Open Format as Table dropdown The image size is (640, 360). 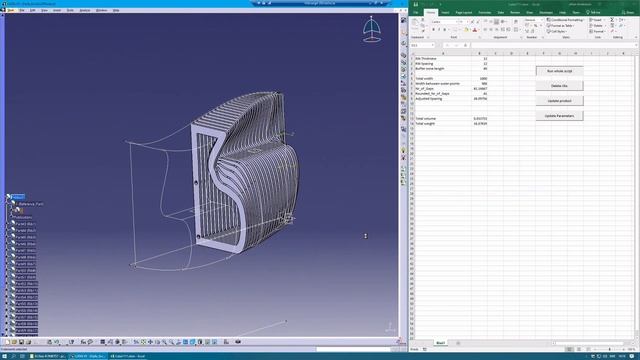pos(561,26)
